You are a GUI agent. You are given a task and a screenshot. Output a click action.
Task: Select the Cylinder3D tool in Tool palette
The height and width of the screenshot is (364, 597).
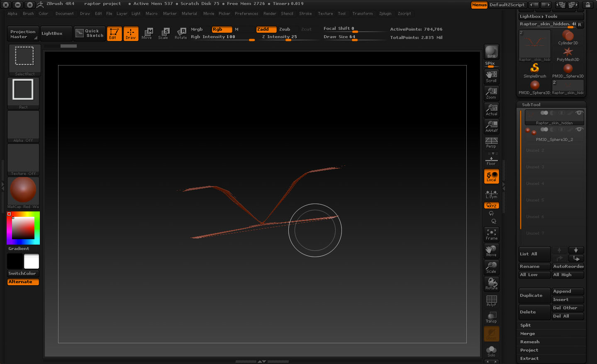[x=568, y=36]
